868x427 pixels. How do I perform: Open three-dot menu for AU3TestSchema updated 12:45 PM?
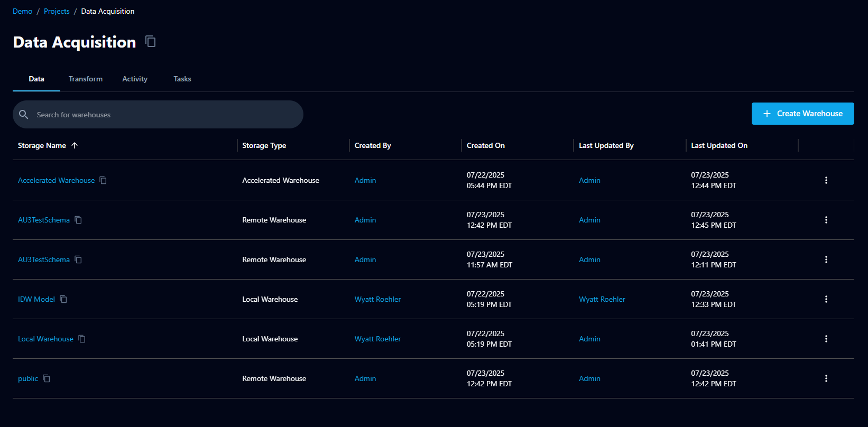coord(826,220)
